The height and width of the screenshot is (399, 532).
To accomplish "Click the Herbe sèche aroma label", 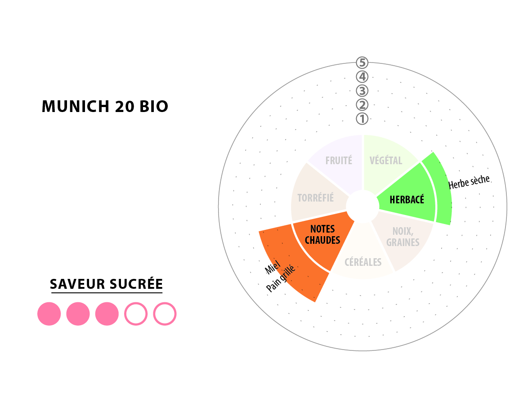I will (x=469, y=182).
